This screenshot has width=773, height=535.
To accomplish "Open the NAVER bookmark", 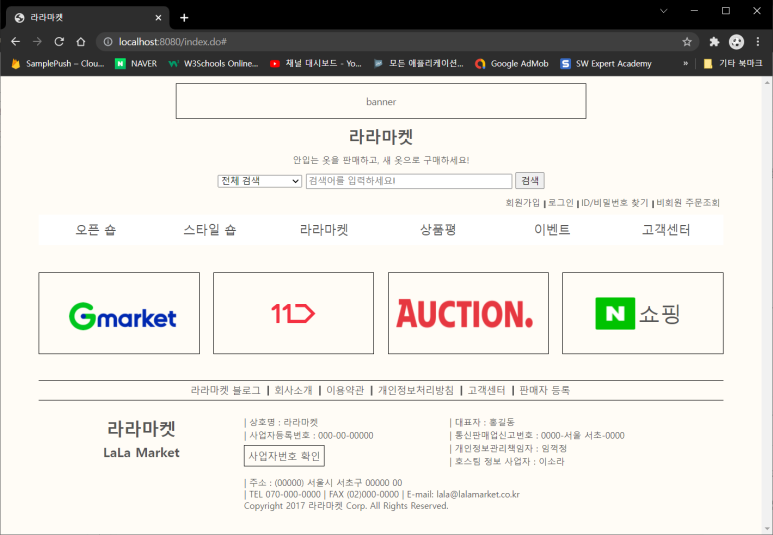I will coord(136,64).
